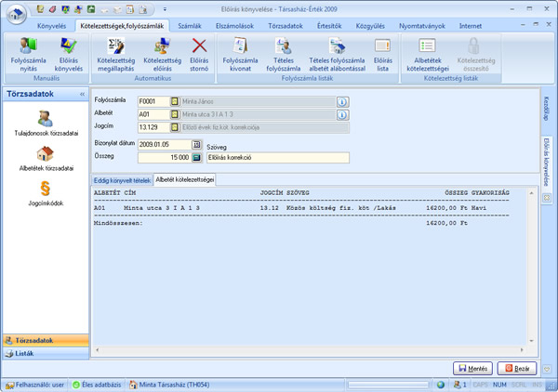Click the pink eraser icon in quick access toolbar

(53, 9)
